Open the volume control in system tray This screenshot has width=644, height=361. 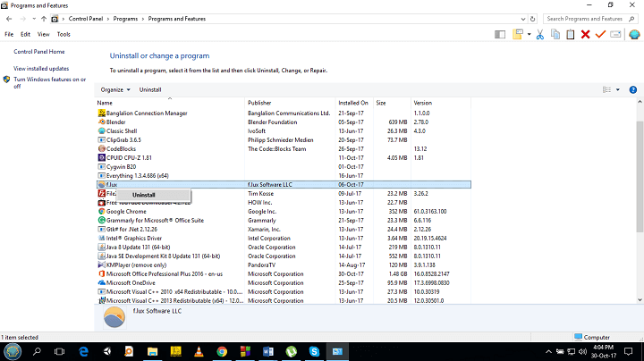582,351
